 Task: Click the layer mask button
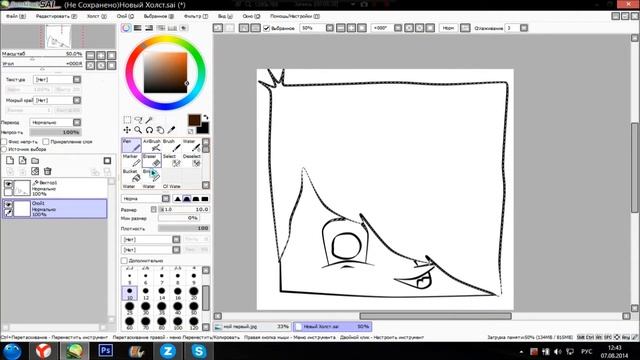[x=107, y=160]
